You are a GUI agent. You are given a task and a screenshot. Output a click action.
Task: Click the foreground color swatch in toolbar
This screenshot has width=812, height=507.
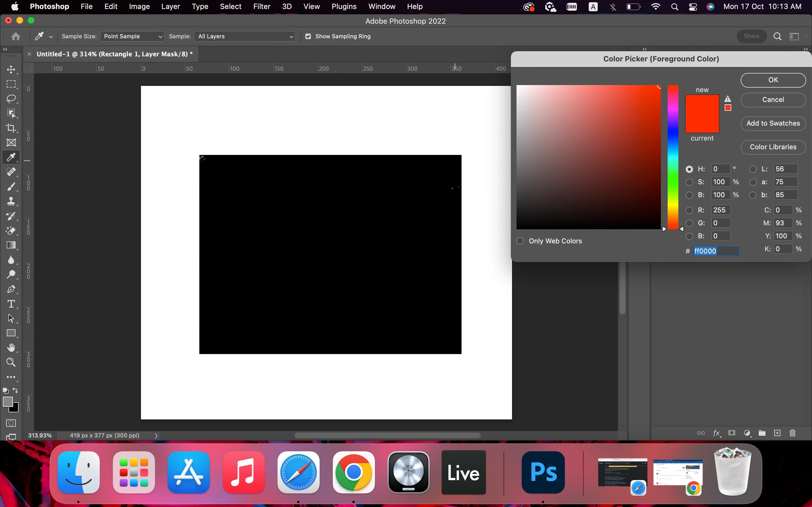[8, 401]
